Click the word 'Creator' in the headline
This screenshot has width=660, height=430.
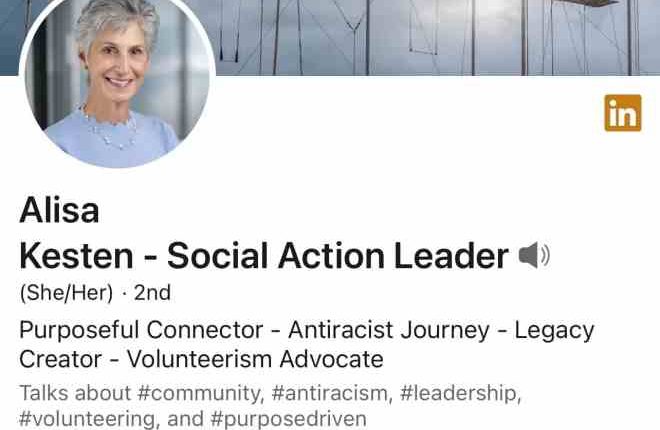click(x=61, y=359)
